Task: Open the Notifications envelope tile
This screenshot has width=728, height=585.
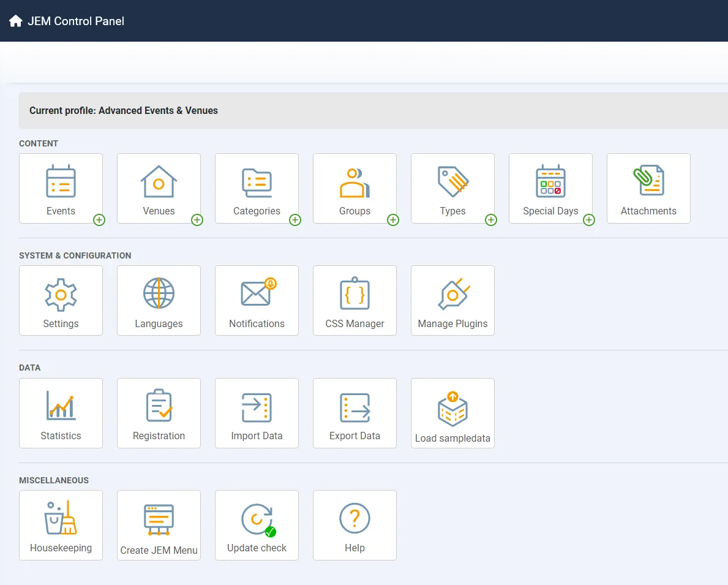Action: [257, 300]
